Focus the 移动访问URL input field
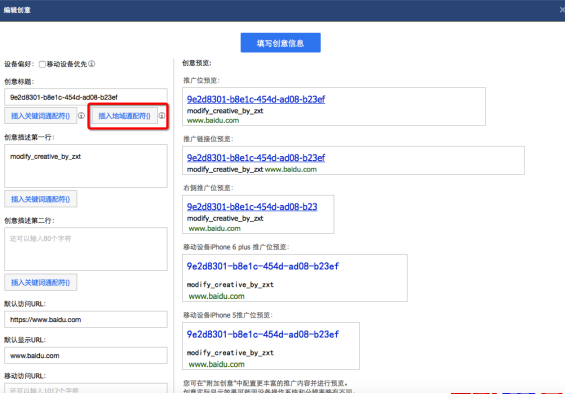Screen dimensions: 565x394 tap(86, 389)
